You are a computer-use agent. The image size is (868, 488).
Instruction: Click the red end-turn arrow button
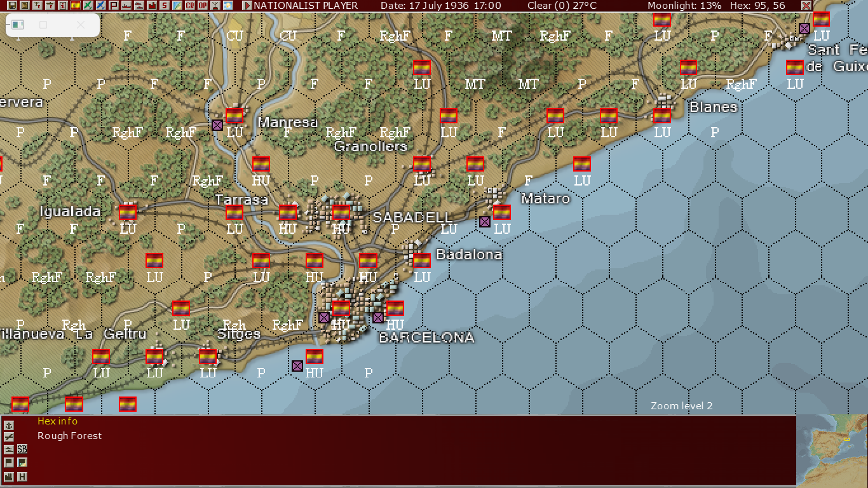[247, 6]
